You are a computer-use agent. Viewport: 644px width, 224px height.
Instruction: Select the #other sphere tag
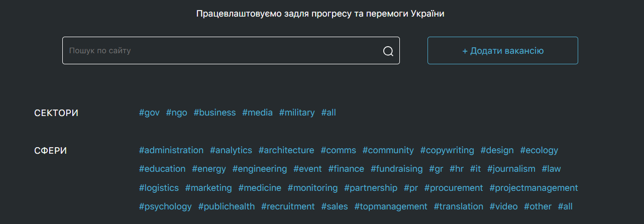538,206
